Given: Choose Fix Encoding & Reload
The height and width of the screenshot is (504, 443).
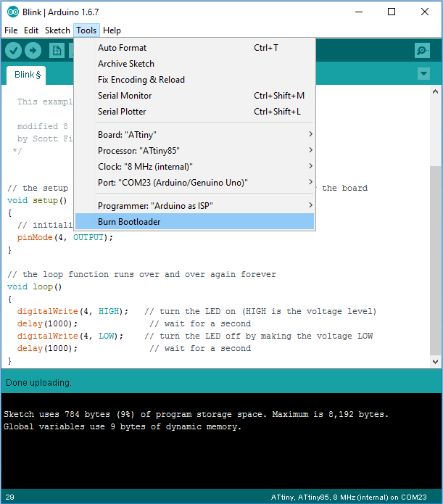Looking at the screenshot, I should [194, 80].
